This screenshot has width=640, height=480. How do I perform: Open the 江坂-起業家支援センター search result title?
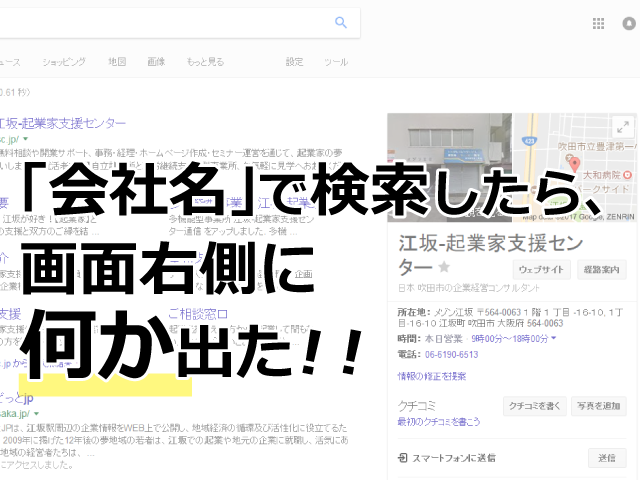click(x=62, y=123)
